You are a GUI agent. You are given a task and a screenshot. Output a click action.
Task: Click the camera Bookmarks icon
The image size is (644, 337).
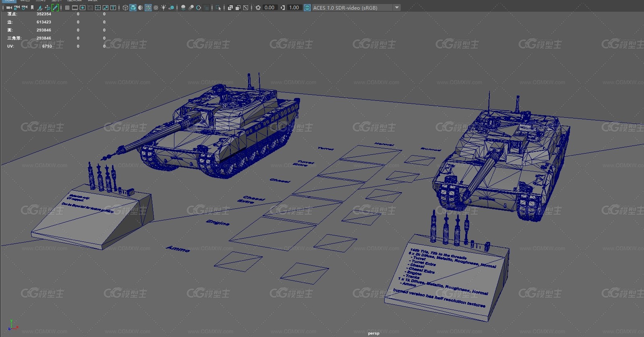(32, 8)
